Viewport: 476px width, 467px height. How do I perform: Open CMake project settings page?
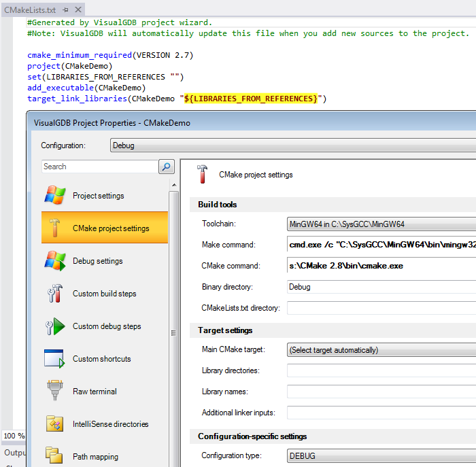tap(105, 228)
